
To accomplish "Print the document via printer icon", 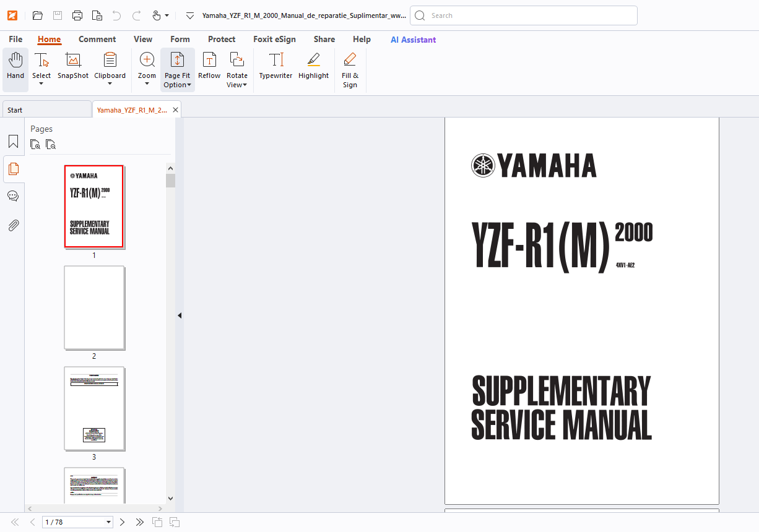I will click(77, 15).
